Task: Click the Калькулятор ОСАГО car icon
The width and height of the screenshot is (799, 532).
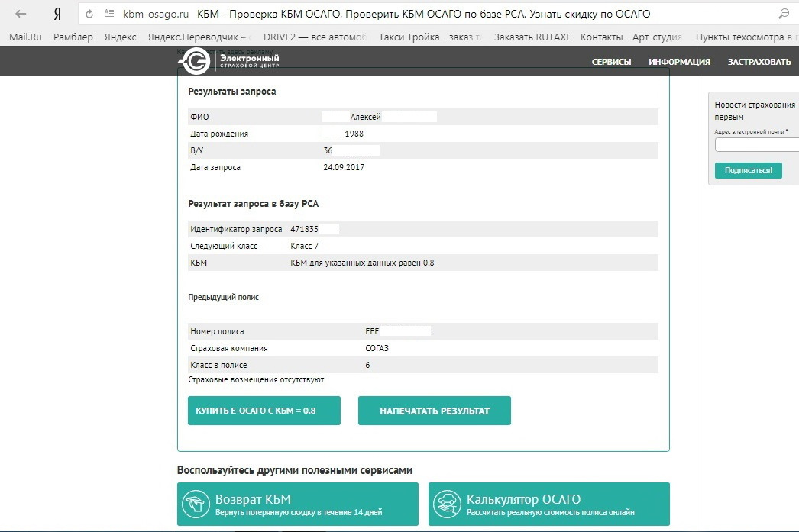Action: pos(447,504)
